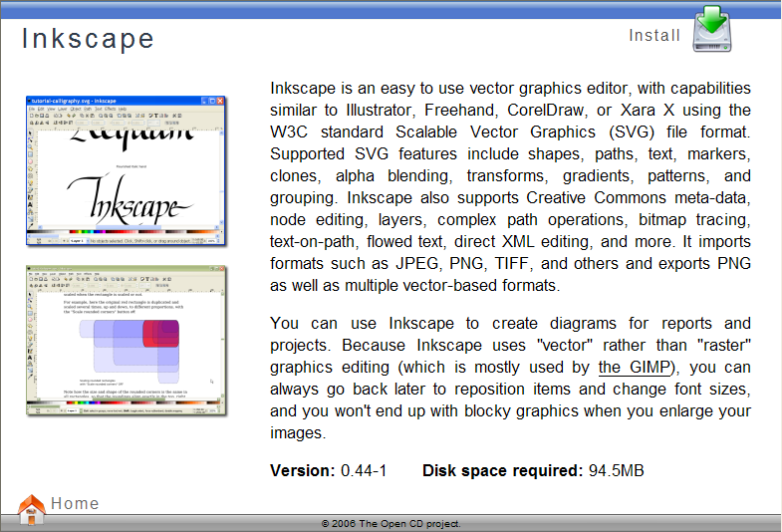Open the rounded rectangles screenshot thumbnail
Image resolution: width=782 pixels, height=532 pixels.
(127, 341)
